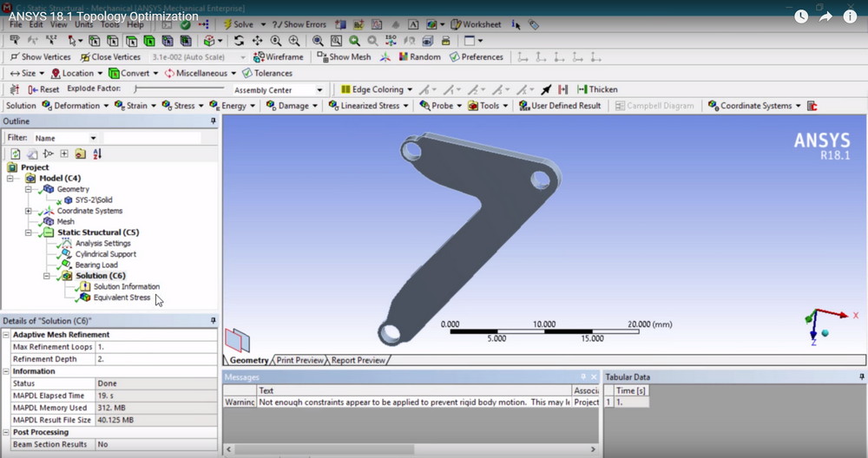Open the Worksheet view
Image resolution: width=868 pixels, height=458 pixels.
476,24
